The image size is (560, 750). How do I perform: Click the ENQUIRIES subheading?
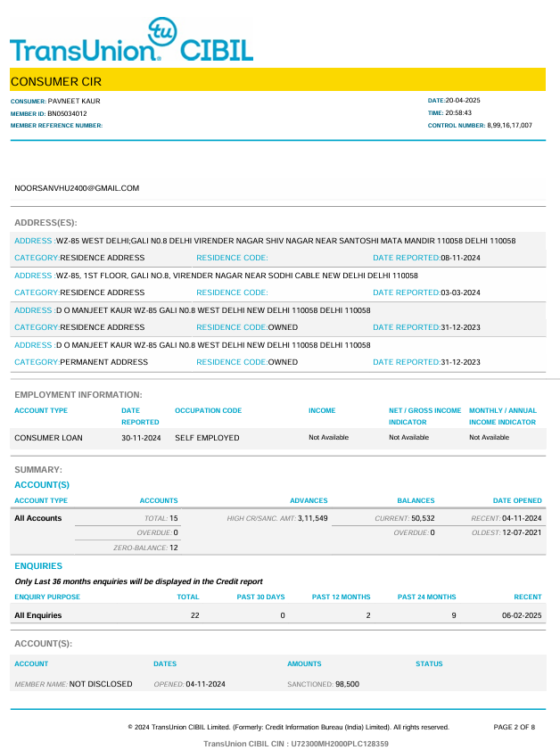tap(38, 566)
